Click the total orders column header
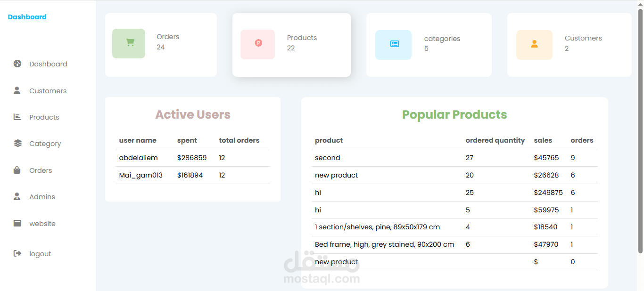 [239, 140]
